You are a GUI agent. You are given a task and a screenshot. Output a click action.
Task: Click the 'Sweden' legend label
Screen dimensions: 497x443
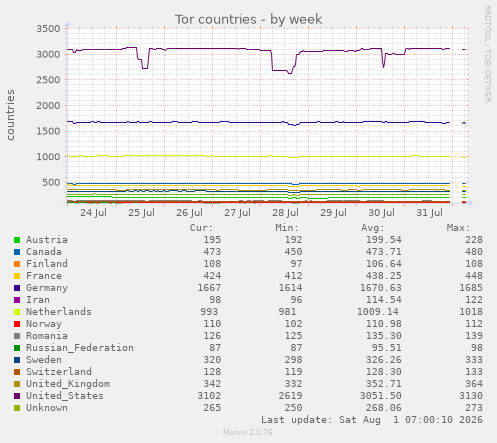coord(44,360)
